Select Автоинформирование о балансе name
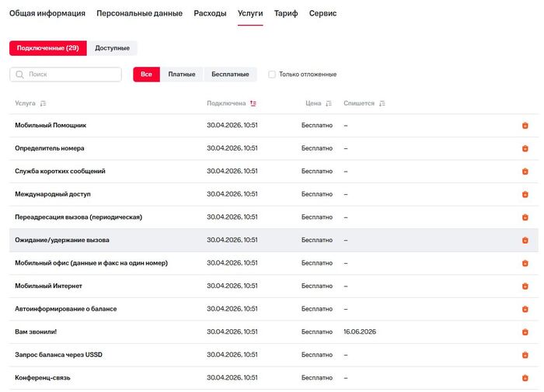This screenshot has height=392, width=544. (x=66, y=308)
